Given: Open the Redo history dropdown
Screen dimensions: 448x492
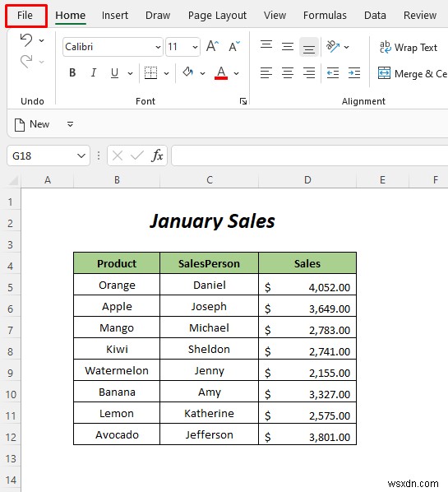Looking at the screenshot, I should tap(41, 62).
